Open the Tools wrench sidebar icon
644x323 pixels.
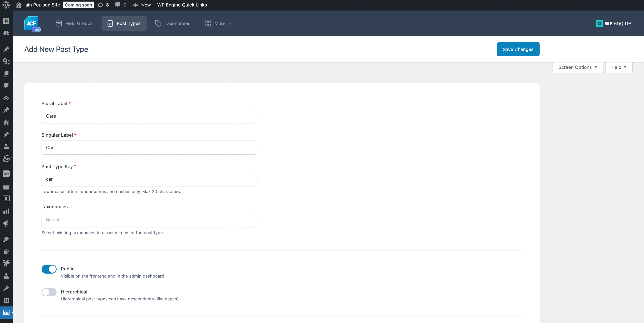click(6, 288)
